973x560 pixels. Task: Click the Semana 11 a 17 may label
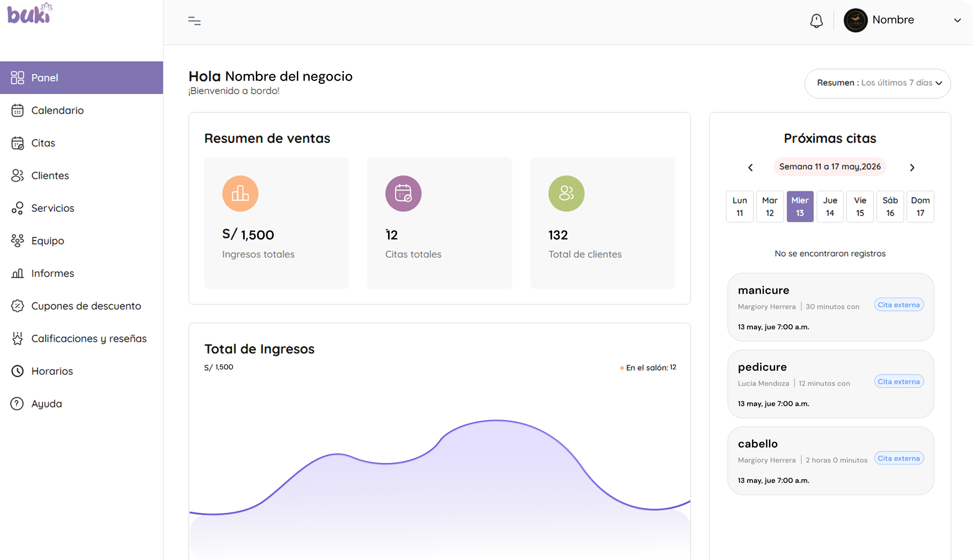pyautogui.click(x=830, y=167)
